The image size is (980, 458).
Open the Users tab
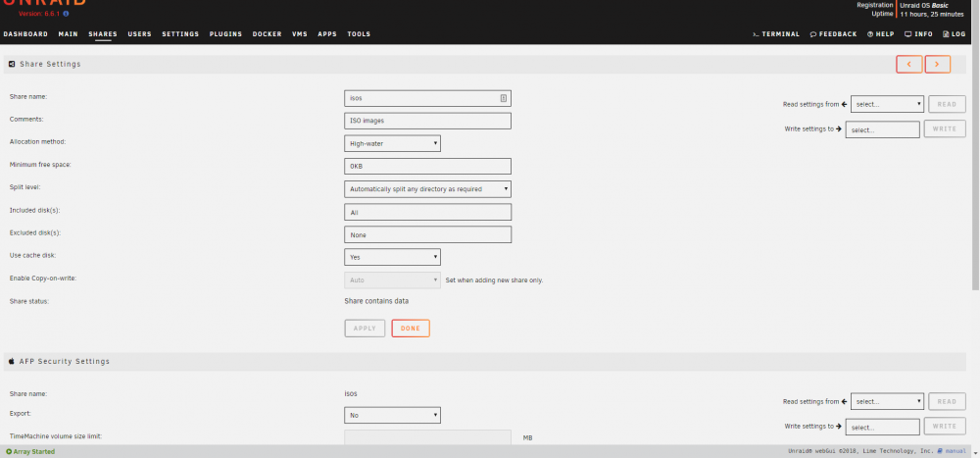coord(139,34)
